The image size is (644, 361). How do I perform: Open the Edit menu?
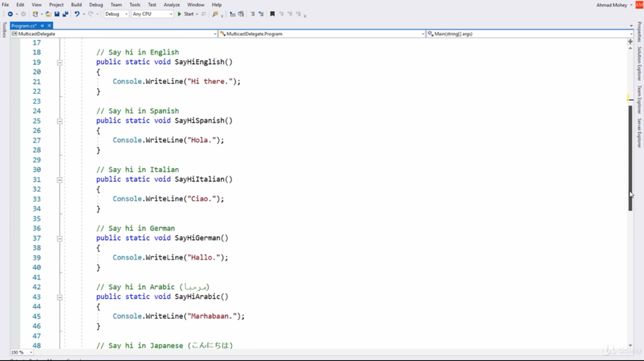(x=20, y=5)
